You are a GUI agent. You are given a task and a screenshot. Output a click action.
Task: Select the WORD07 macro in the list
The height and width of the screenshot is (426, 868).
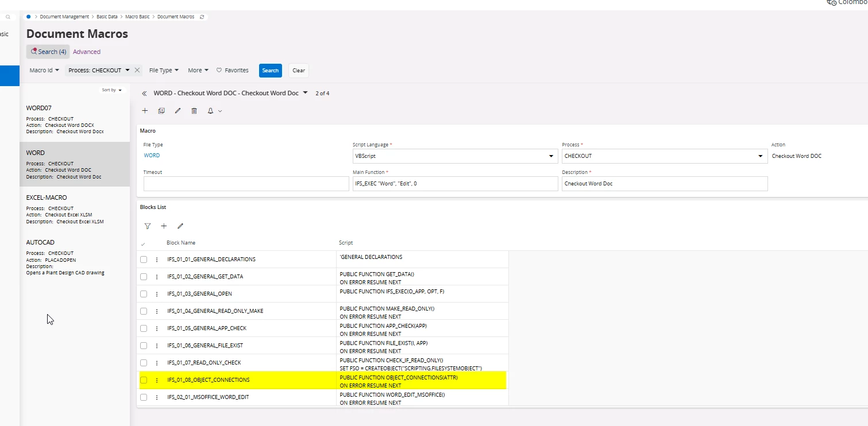click(75, 119)
